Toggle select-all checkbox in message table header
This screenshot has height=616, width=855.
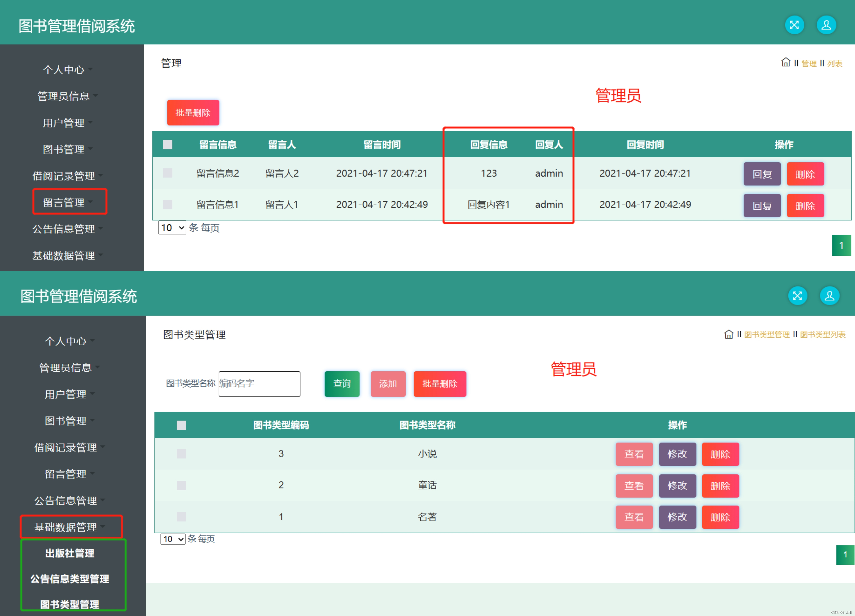tap(167, 144)
